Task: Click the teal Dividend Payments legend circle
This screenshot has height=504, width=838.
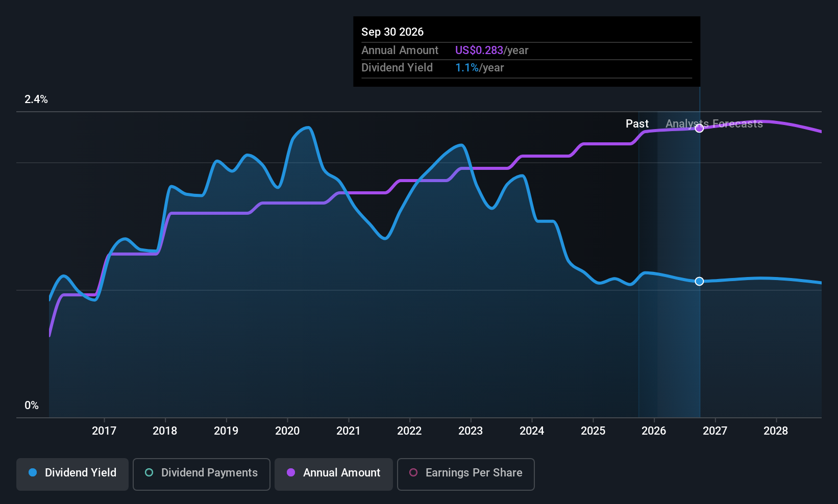Action: 149,472
